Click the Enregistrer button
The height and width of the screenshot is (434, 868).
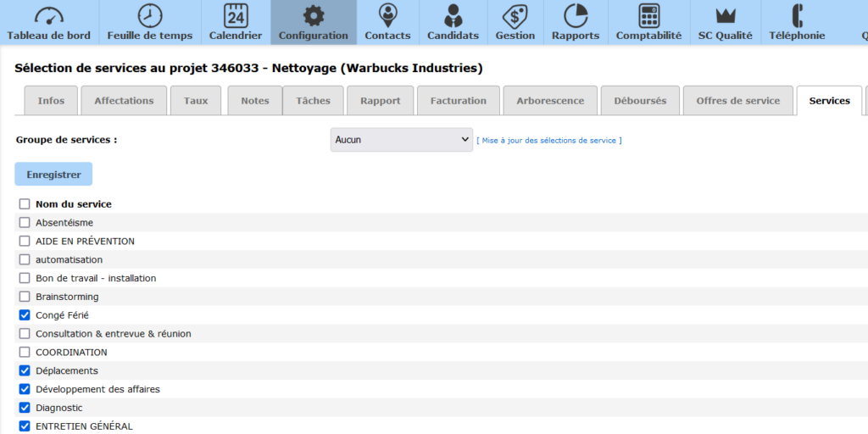[x=53, y=175]
